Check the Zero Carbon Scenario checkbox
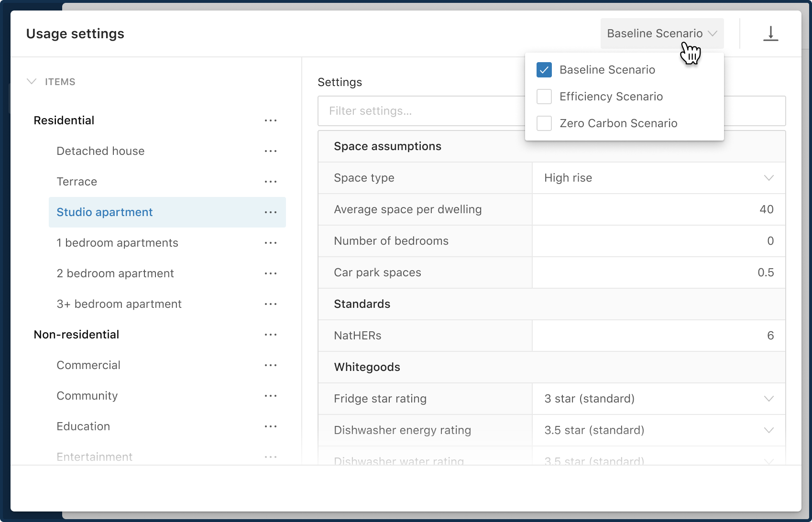Screen dimensions: 812x522 click(544, 123)
